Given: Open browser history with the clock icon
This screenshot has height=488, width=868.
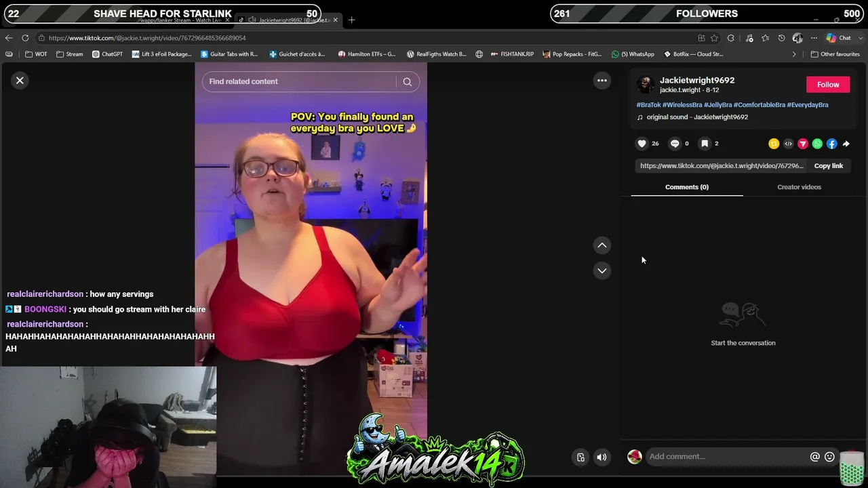Looking at the screenshot, I should point(781,38).
